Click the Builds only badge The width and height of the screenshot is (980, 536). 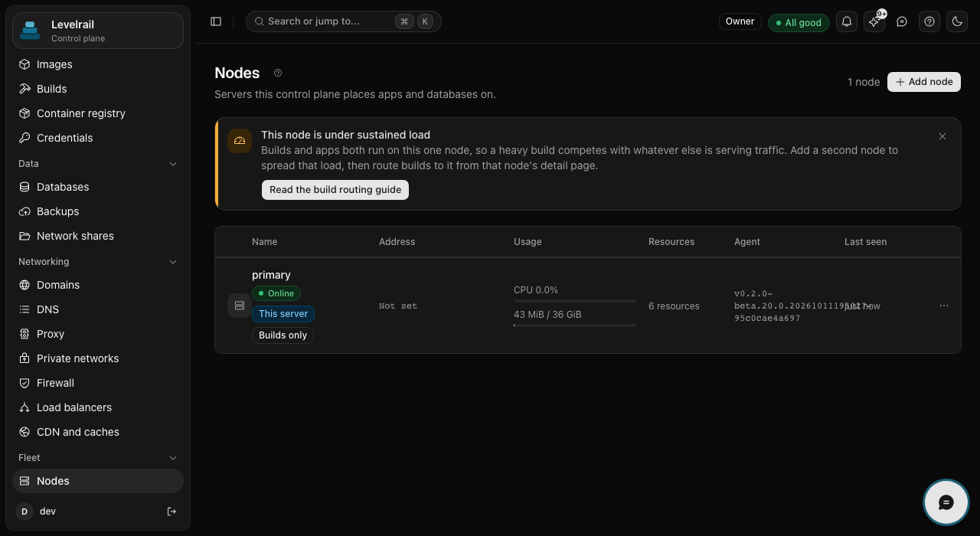pos(283,335)
